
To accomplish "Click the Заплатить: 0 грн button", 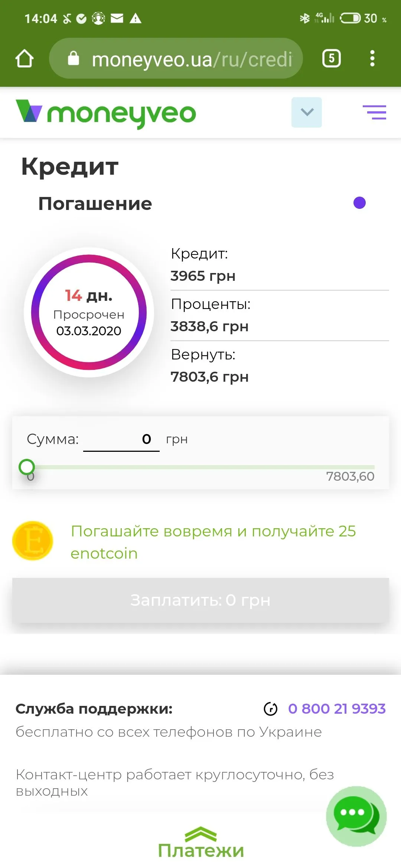I will (200, 600).
